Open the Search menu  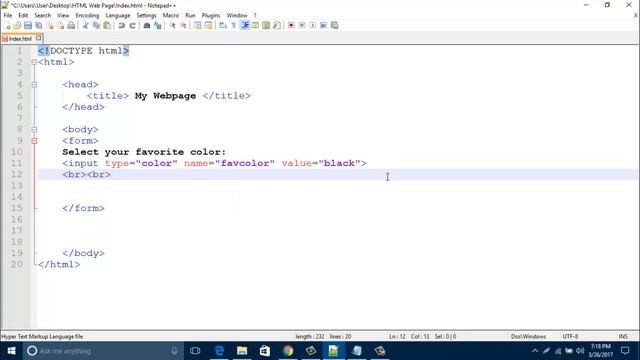pyautogui.click(x=42, y=15)
